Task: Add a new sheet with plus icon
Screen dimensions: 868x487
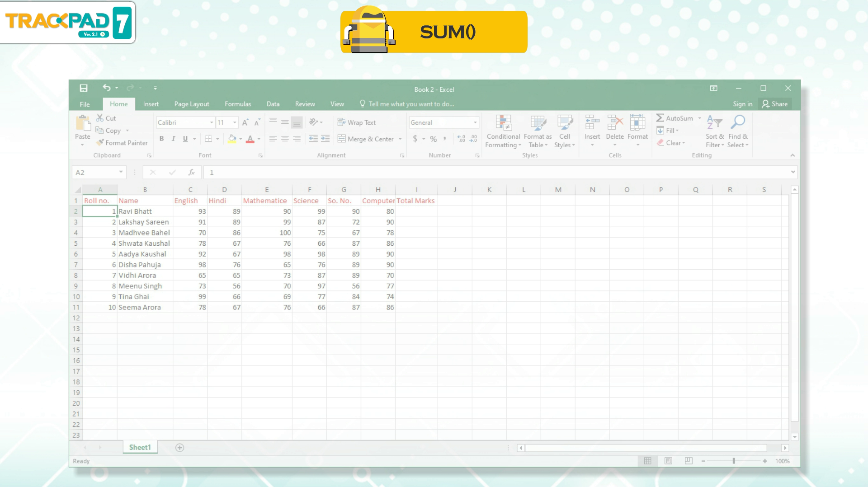Action: [x=179, y=448]
